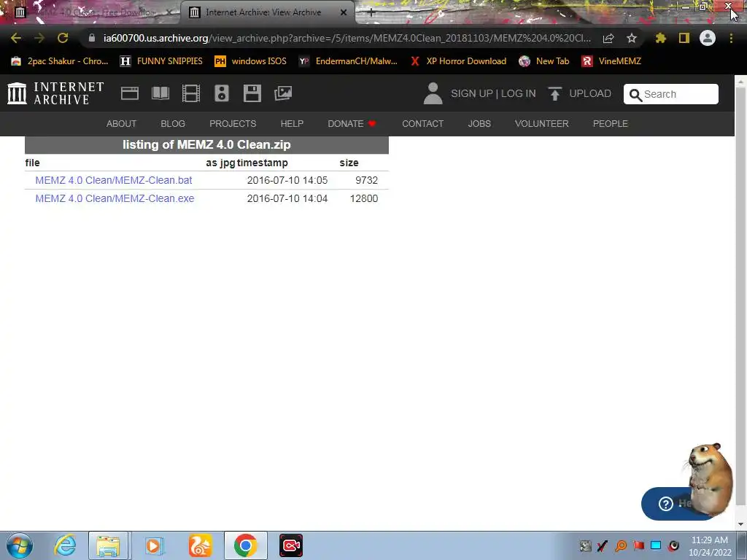Screen dimensions: 747x560
Task: Open the extensions puzzle icon
Action: [x=660, y=38]
